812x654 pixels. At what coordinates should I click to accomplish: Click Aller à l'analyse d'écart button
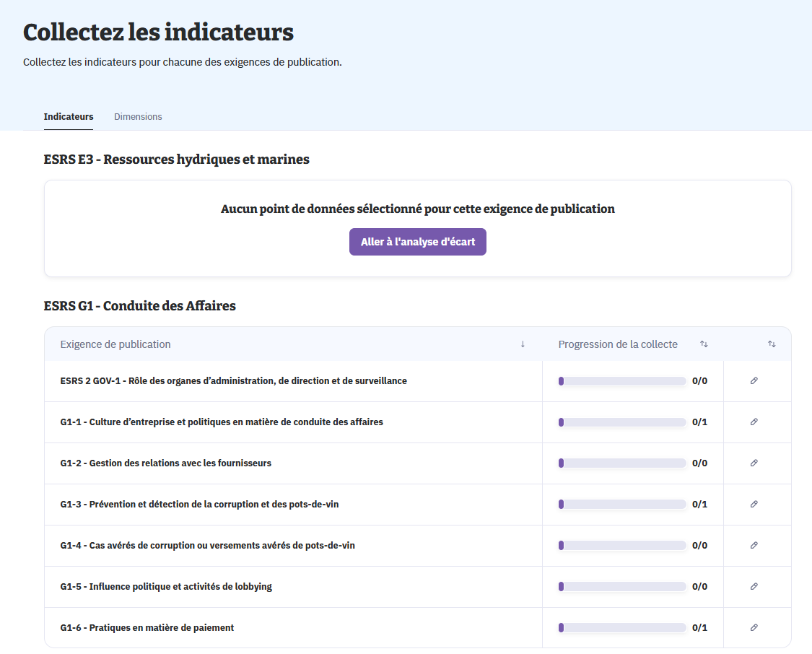[418, 242]
